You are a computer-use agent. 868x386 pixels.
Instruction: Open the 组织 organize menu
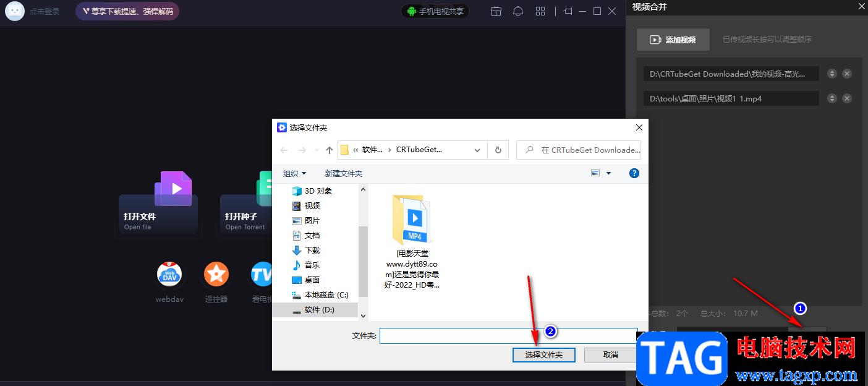click(294, 173)
